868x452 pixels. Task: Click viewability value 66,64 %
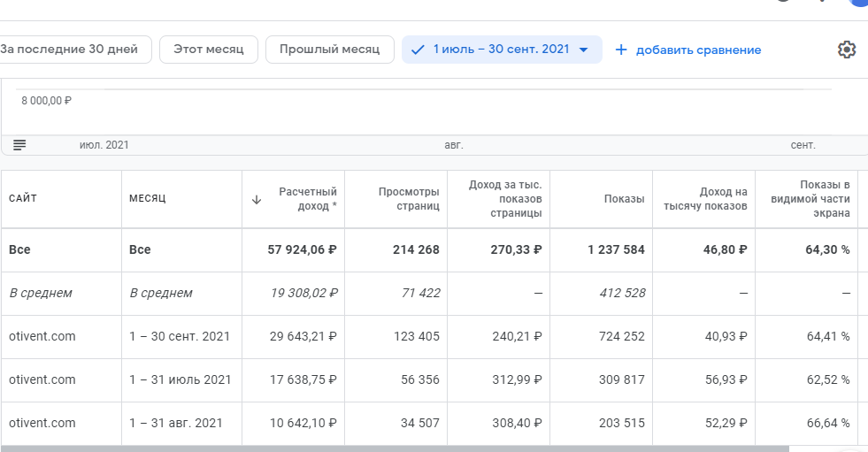tap(828, 423)
